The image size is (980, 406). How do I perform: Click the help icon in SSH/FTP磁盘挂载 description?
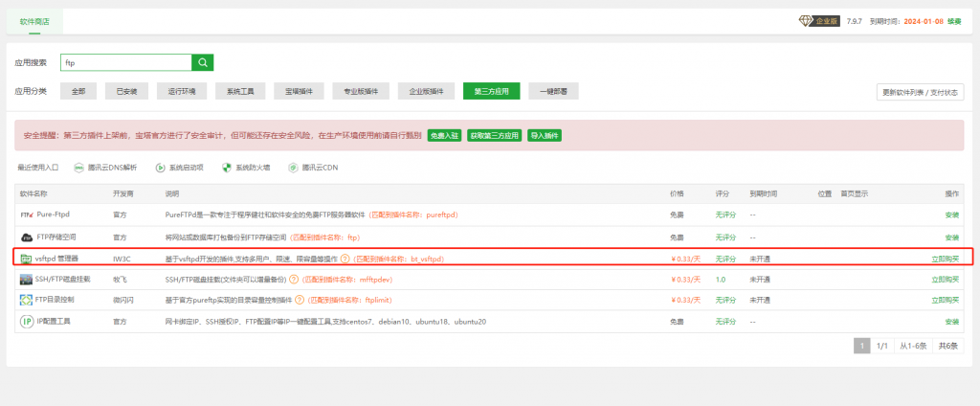pyautogui.click(x=294, y=279)
